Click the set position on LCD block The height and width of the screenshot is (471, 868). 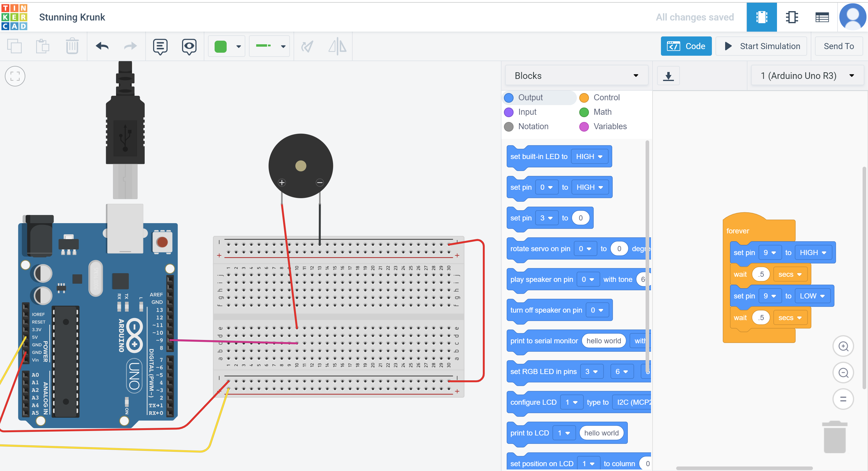click(542, 463)
